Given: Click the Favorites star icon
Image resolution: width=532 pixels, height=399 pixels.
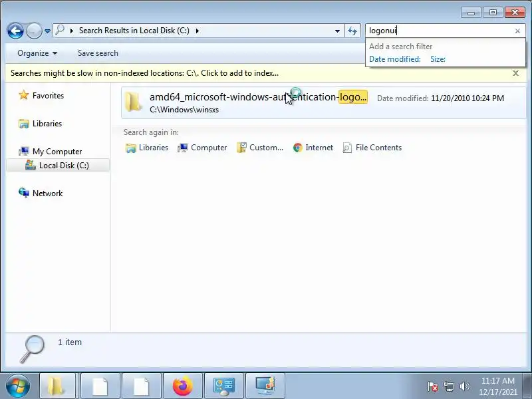Looking at the screenshot, I should tap(24, 95).
